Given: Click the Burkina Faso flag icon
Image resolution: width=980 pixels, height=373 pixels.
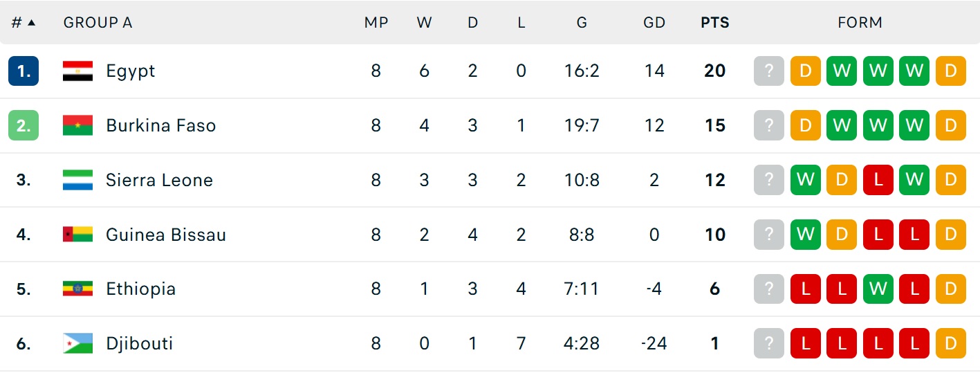Looking at the screenshot, I should pos(77,125).
